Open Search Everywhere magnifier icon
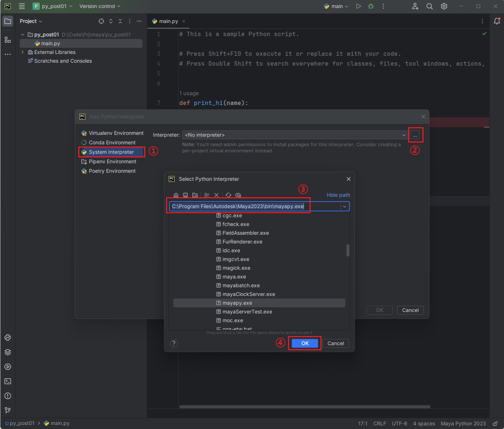Screen dimensions: 504x429 pos(430,6)
